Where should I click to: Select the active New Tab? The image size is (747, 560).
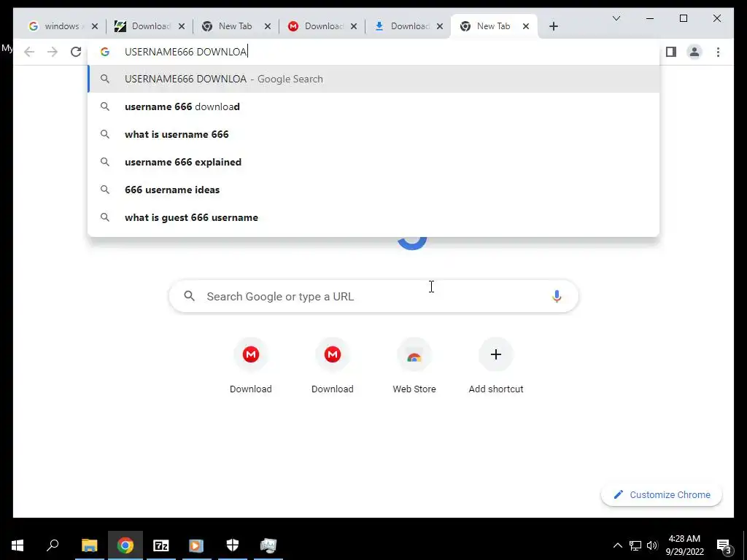494,26
